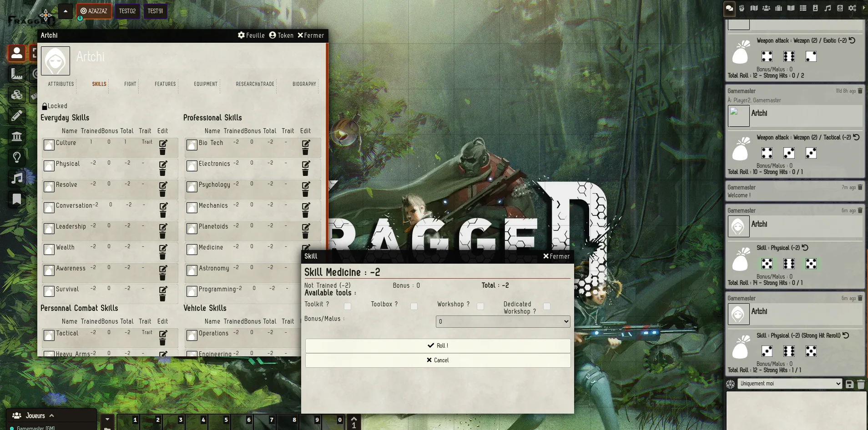Image resolution: width=868 pixels, height=430 pixels.
Task: Expand the Joueurs players list
Action: tap(51, 415)
